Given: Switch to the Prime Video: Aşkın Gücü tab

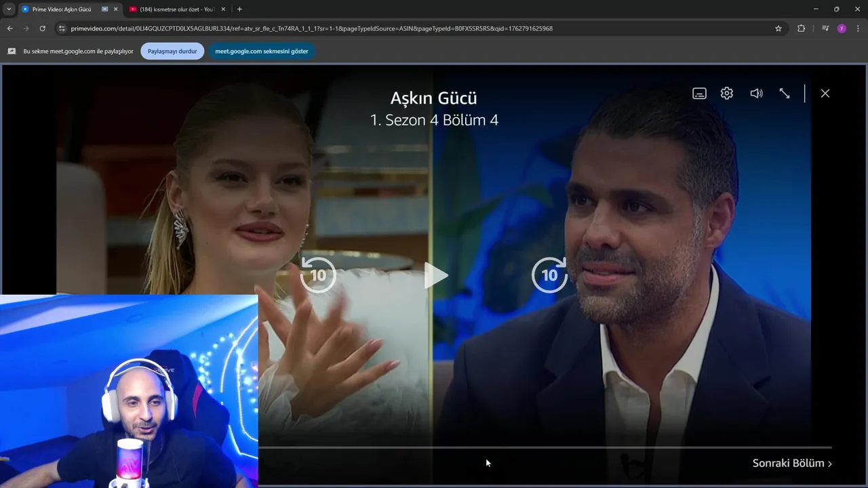Looking at the screenshot, I should (x=61, y=9).
